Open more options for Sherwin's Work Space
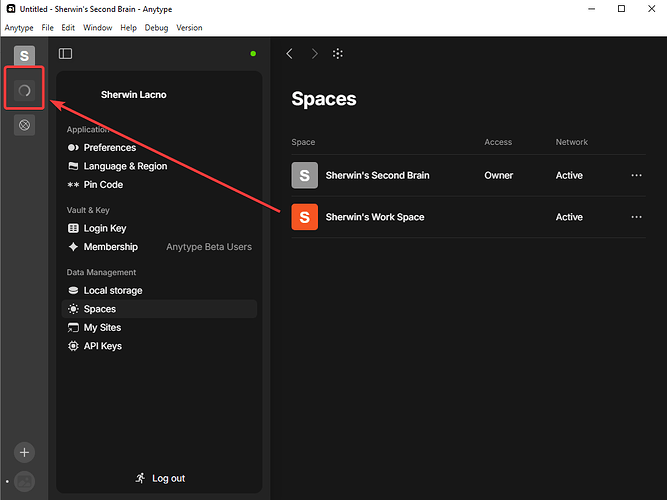The height and width of the screenshot is (500, 667). tap(636, 217)
